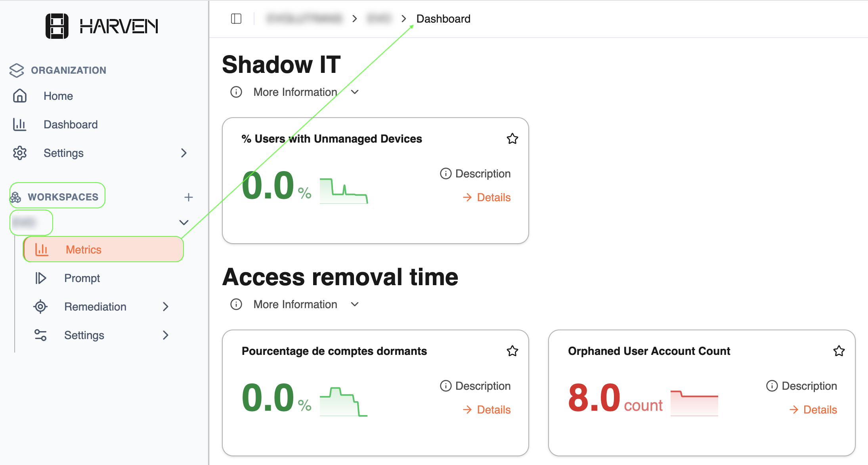Viewport: 868px width, 465px height.
Task: Click the Home house icon
Action: [20, 96]
